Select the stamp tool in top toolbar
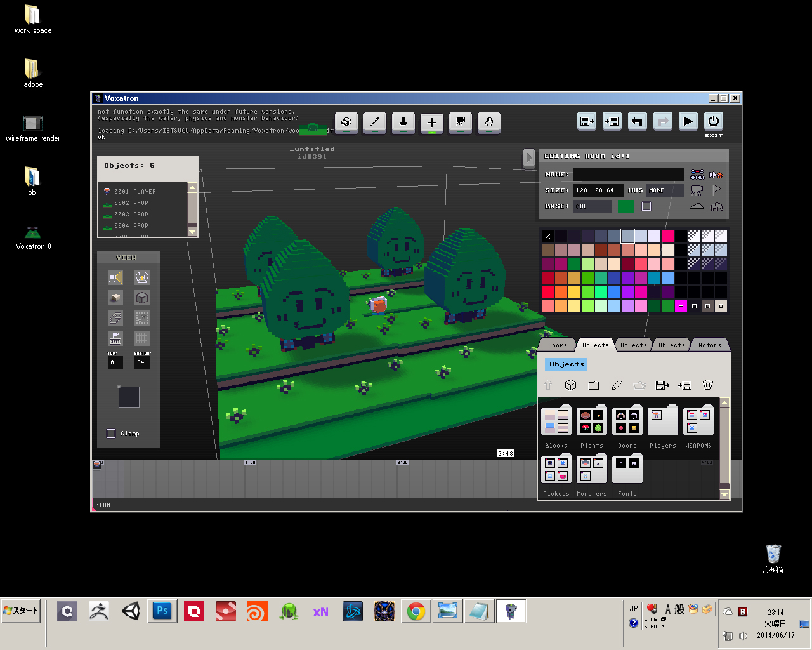This screenshot has width=812, height=650. [x=403, y=122]
